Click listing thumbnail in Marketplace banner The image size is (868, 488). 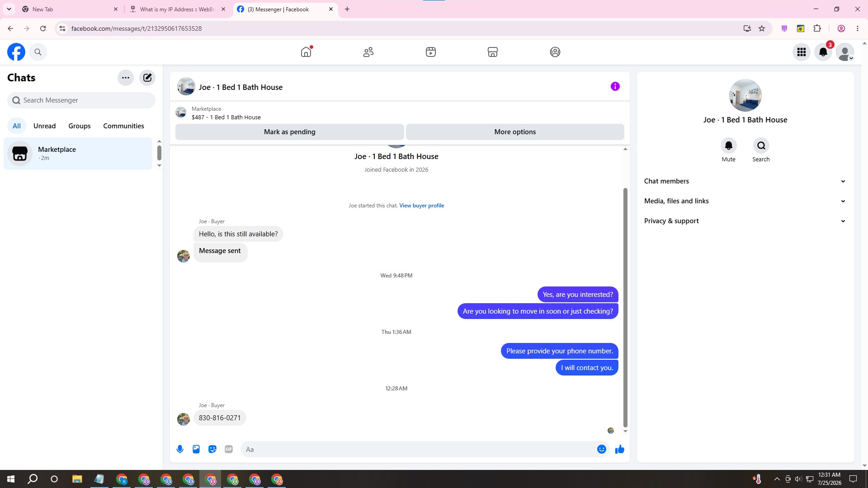point(181,113)
